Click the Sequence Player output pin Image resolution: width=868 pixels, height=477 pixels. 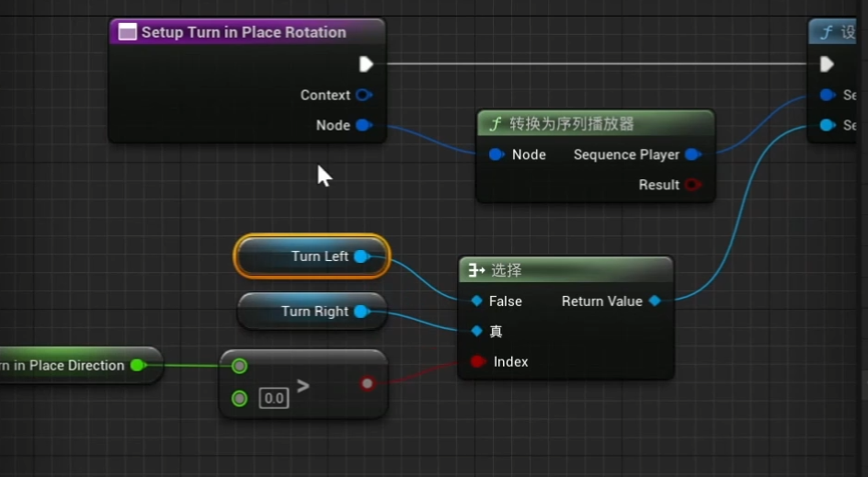[693, 154]
